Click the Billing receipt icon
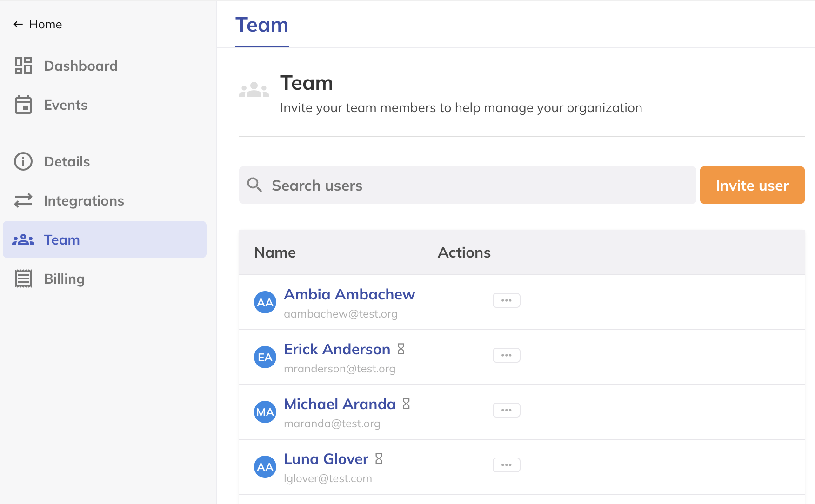Screen dimensions: 815x504 pyautogui.click(x=23, y=279)
